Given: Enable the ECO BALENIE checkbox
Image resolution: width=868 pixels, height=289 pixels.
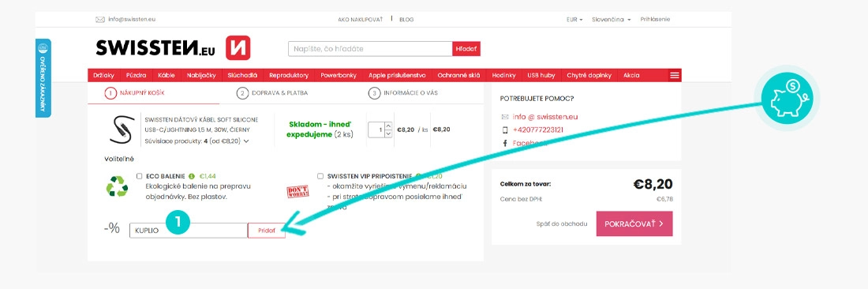Looking at the screenshot, I should click(140, 176).
